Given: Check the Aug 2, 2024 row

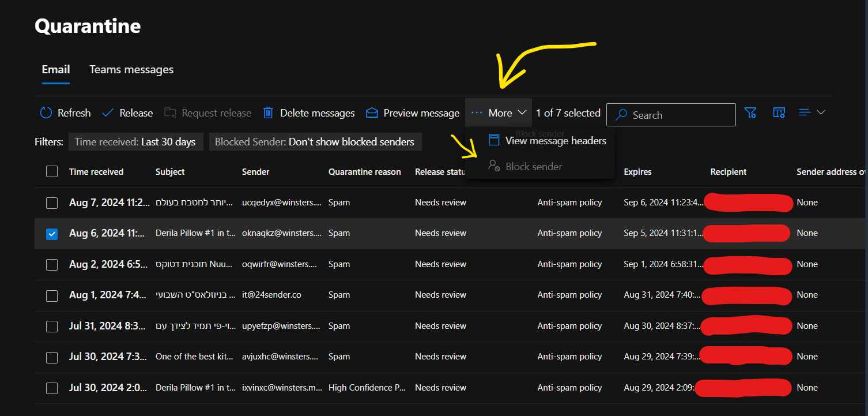Looking at the screenshot, I should pyautogui.click(x=52, y=264).
